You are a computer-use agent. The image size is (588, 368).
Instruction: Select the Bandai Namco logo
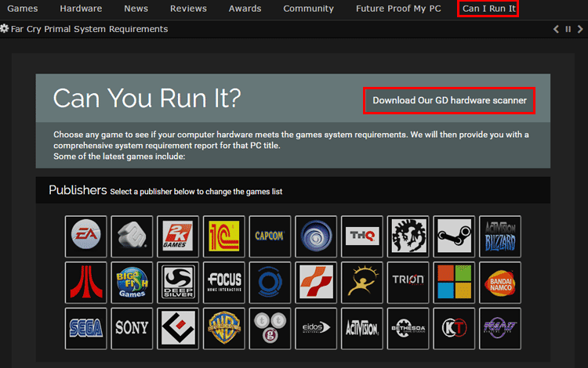click(500, 283)
